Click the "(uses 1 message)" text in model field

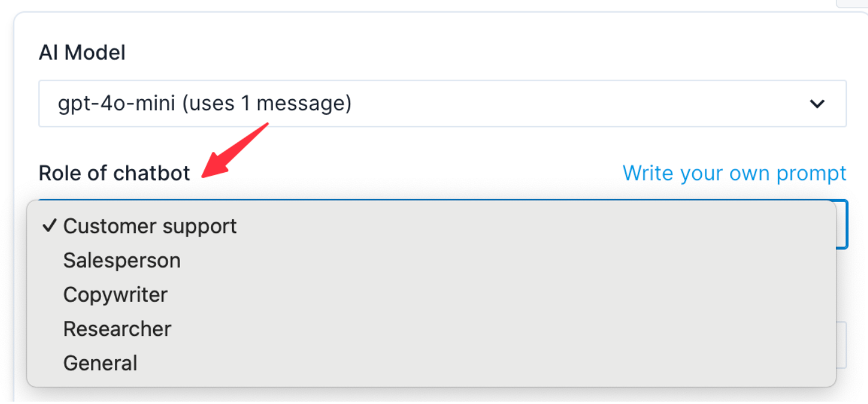pyautogui.click(x=266, y=104)
